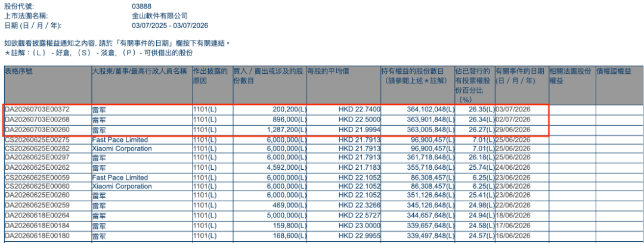The height and width of the screenshot is (243, 644).
Task: Open 23/06/2026 link in row CS20260625E00060
Action: coord(514,186)
